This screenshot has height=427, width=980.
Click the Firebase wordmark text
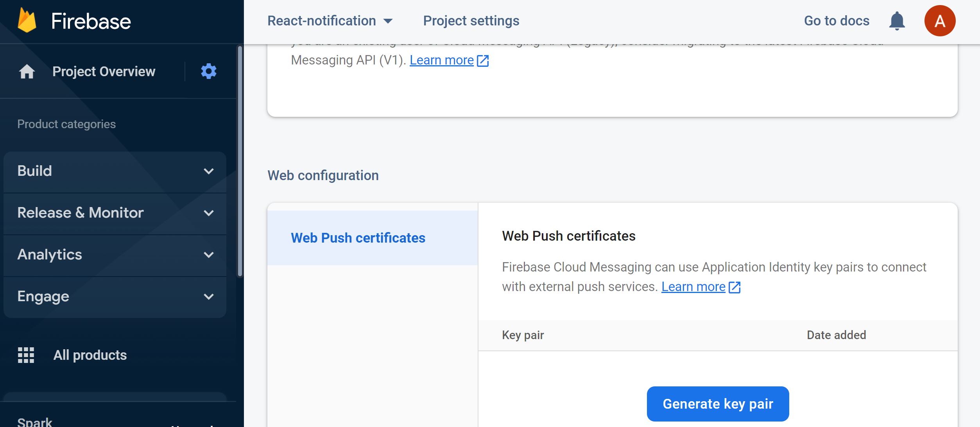(x=91, y=21)
